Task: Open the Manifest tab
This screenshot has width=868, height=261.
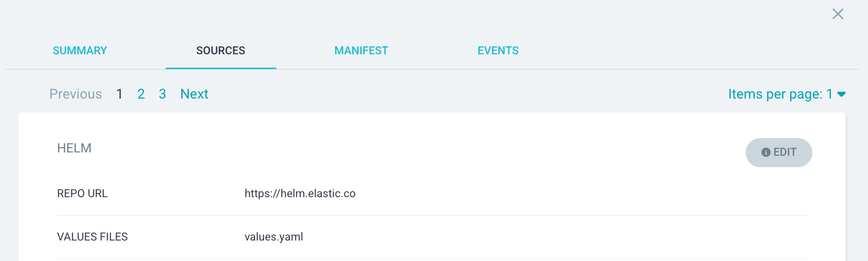Action: tap(361, 50)
